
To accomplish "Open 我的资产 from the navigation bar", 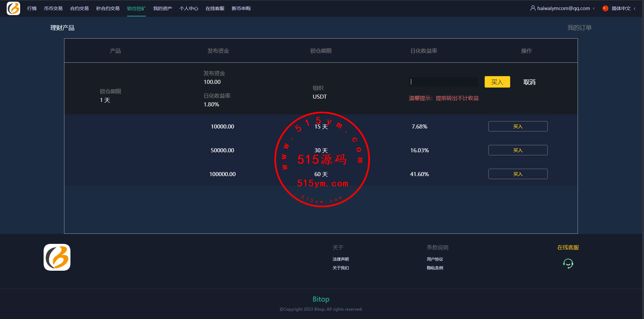I will tap(162, 8).
